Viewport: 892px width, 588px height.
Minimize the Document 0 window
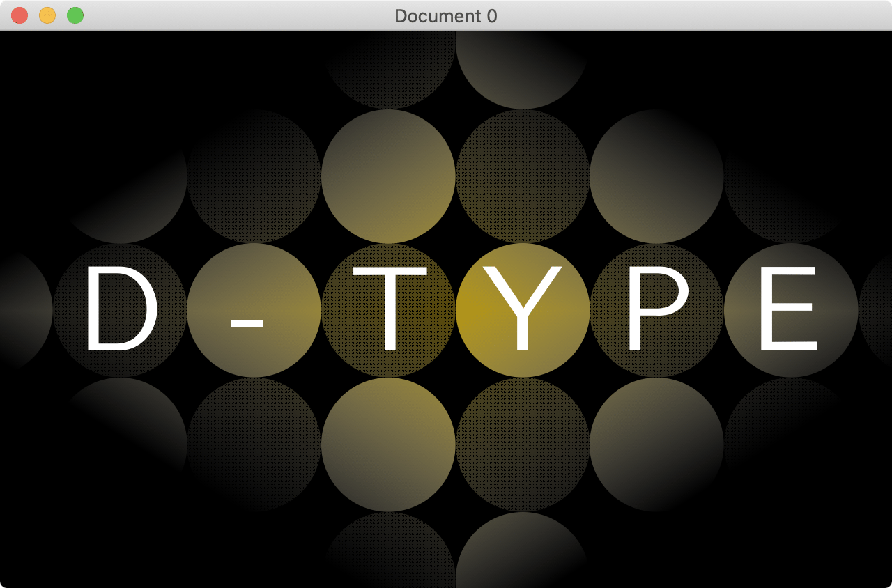[x=47, y=15]
